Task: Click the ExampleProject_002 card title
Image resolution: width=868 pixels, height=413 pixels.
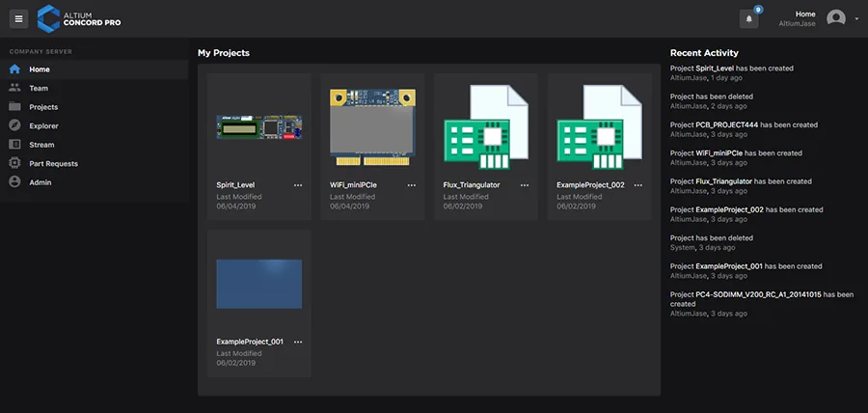Action: [x=590, y=185]
